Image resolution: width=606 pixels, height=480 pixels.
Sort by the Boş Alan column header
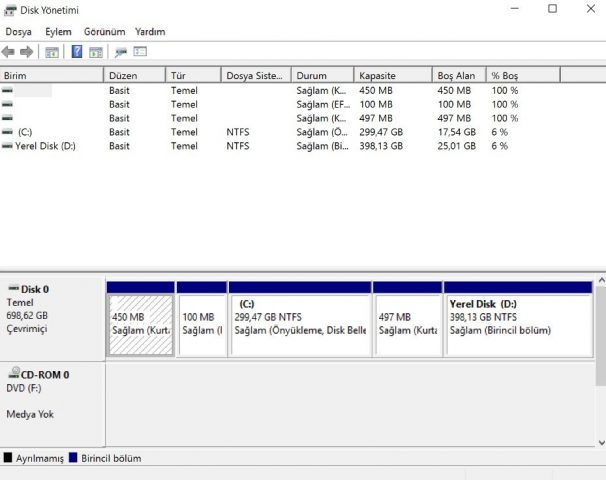(x=459, y=75)
